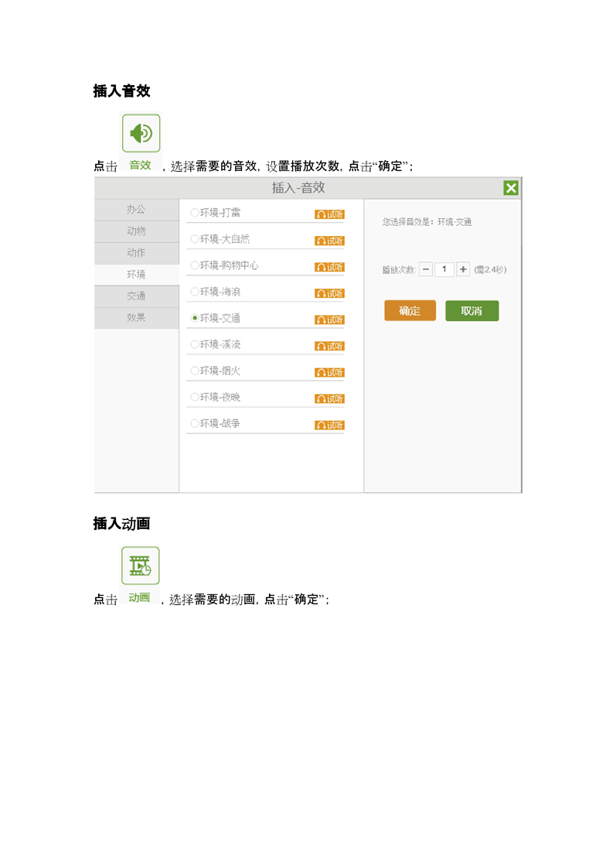Viewport: 613px width, 868px height.
Task: Preview the 环境-打雷 sound via 试听
Action: (329, 214)
